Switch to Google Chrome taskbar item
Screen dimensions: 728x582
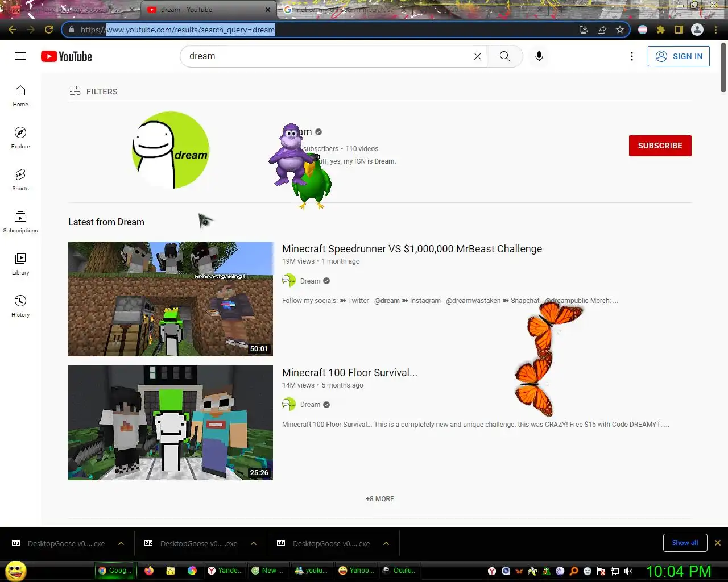pyautogui.click(x=114, y=571)
